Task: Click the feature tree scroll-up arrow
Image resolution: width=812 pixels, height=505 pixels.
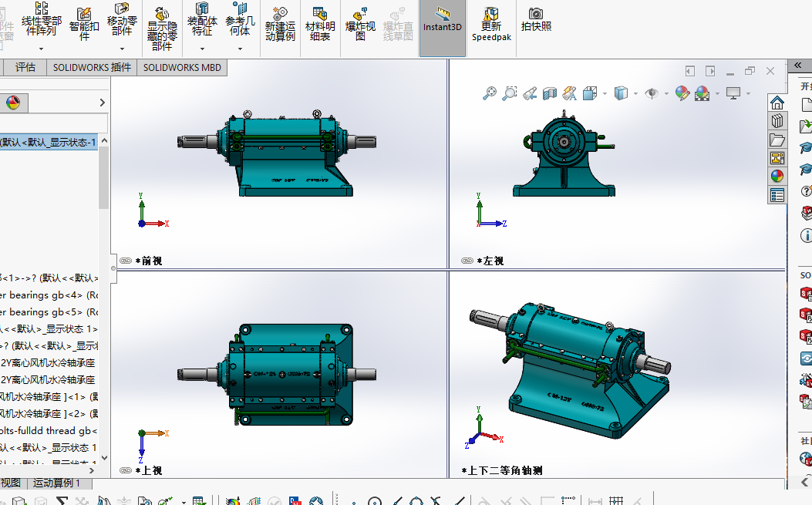Action: tap(104, 140)
